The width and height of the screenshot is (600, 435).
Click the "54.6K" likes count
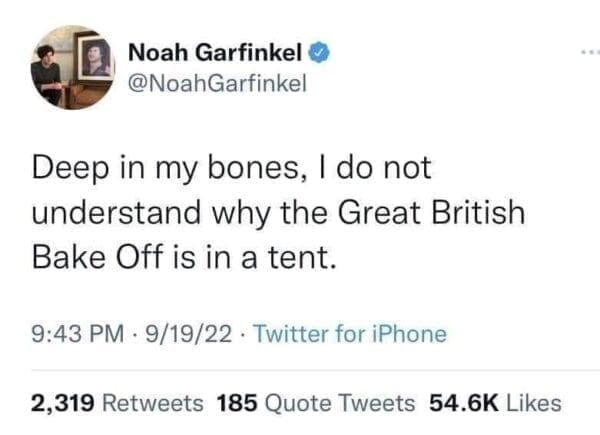[x=461, y=403]
